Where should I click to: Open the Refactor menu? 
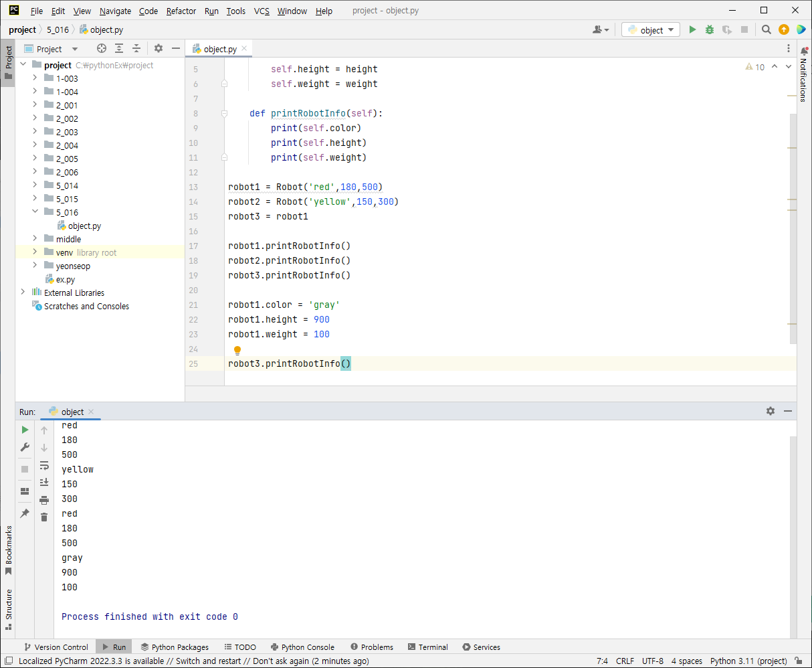coord(181,11)
